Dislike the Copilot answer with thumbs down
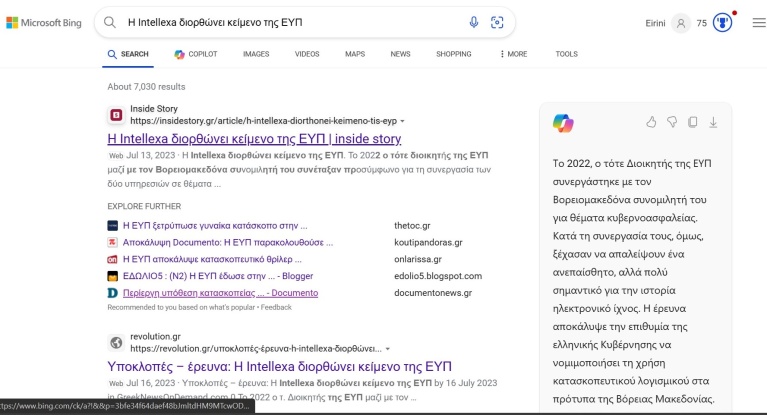Viewport: 767px width, 415px height. [x=672, y=122]
